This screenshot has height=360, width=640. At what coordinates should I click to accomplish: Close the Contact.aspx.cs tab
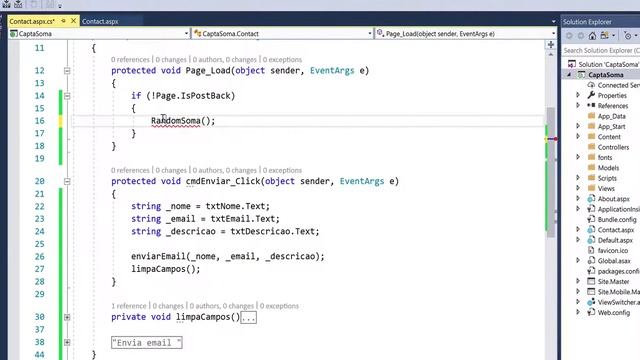point(73,21)
